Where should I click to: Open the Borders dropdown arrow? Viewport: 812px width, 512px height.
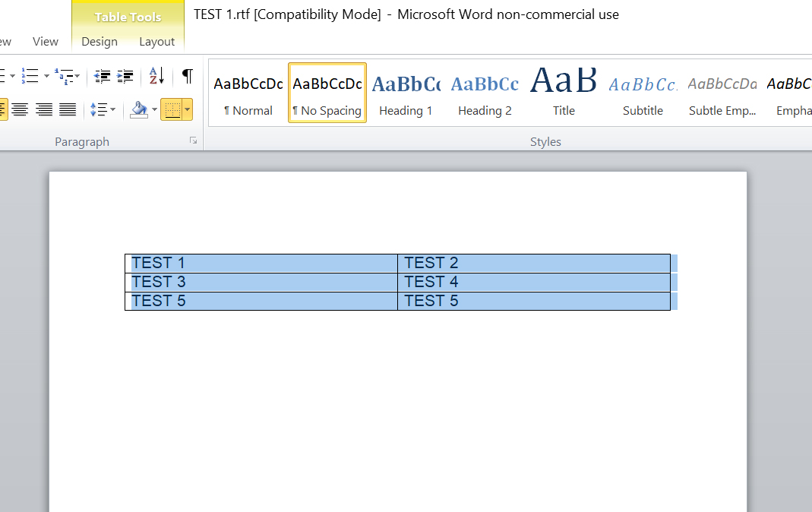188,109
